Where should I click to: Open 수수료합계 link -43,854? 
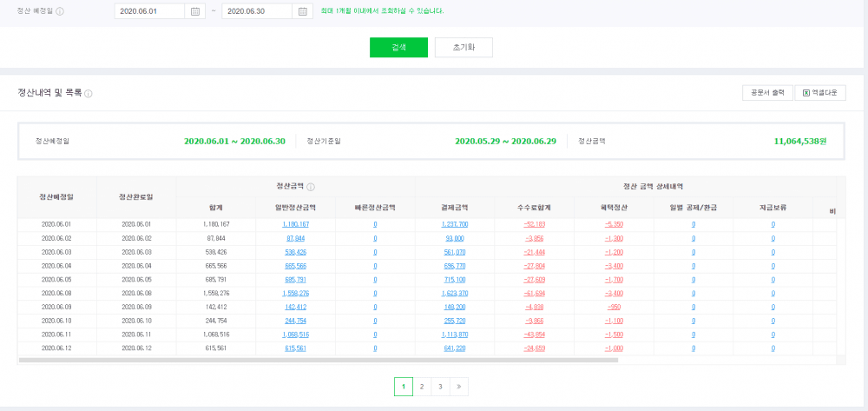[x=534, y=335]
